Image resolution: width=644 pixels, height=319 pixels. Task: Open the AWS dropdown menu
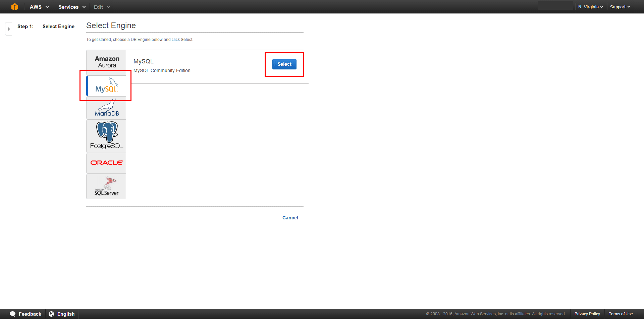39,7
